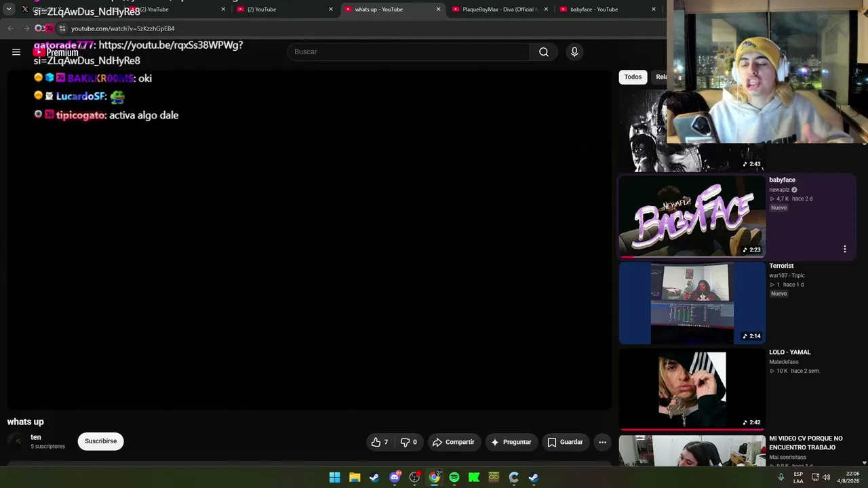Open volume control in system tray
This screenshot has height=488, width=868.
(826, 477)
